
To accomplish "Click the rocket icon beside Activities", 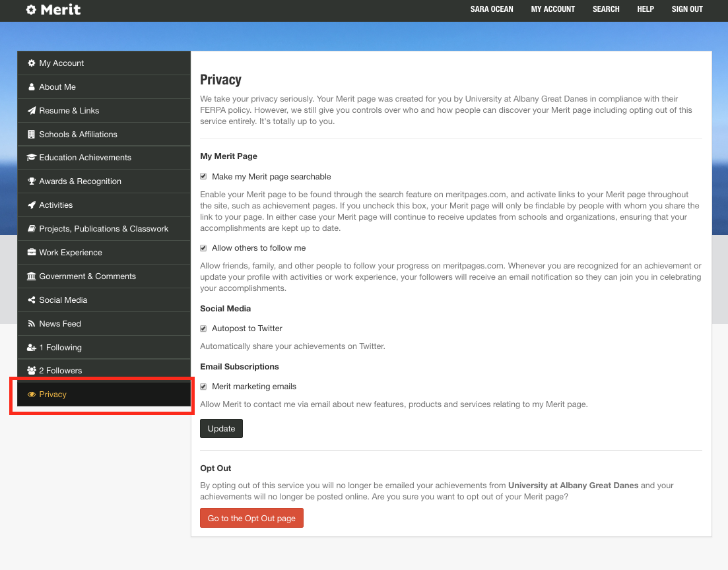I will (32, 205).
